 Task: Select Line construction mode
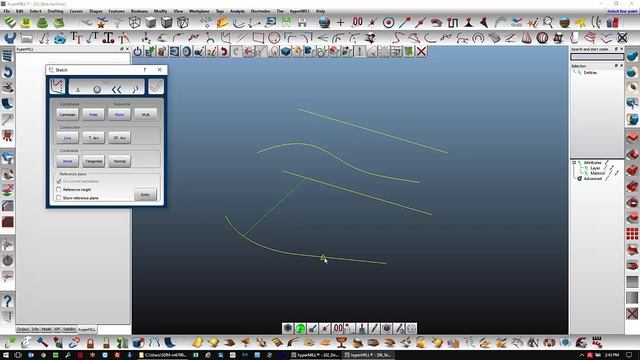pyautogui.click(x=67, y=138)
